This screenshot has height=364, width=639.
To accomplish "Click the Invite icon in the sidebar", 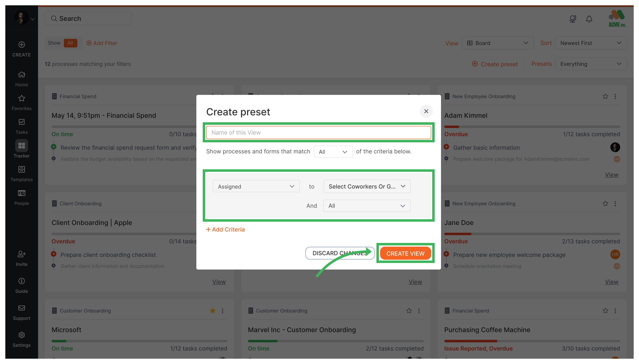I will 21,257.
